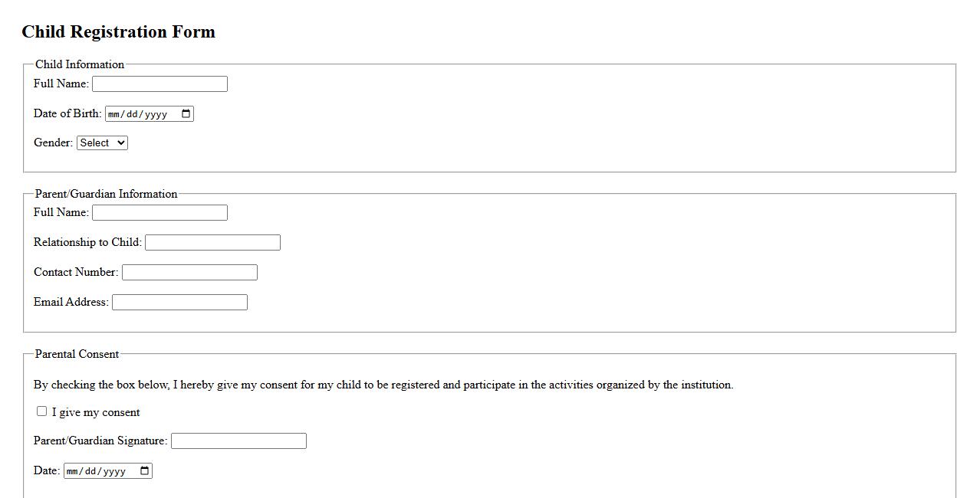980x498 pixels.
Task: Select year segment of Date of Birth
Action: (156, 115)
